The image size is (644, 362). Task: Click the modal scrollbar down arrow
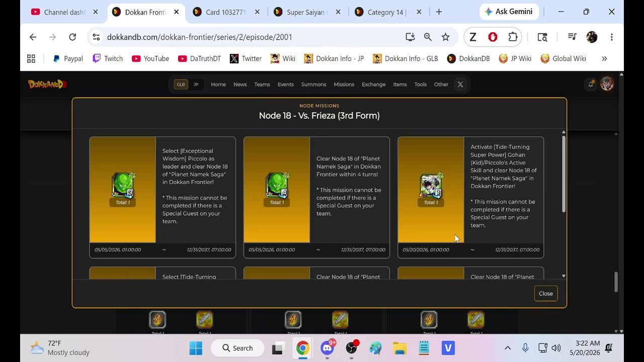coord(563,276)
